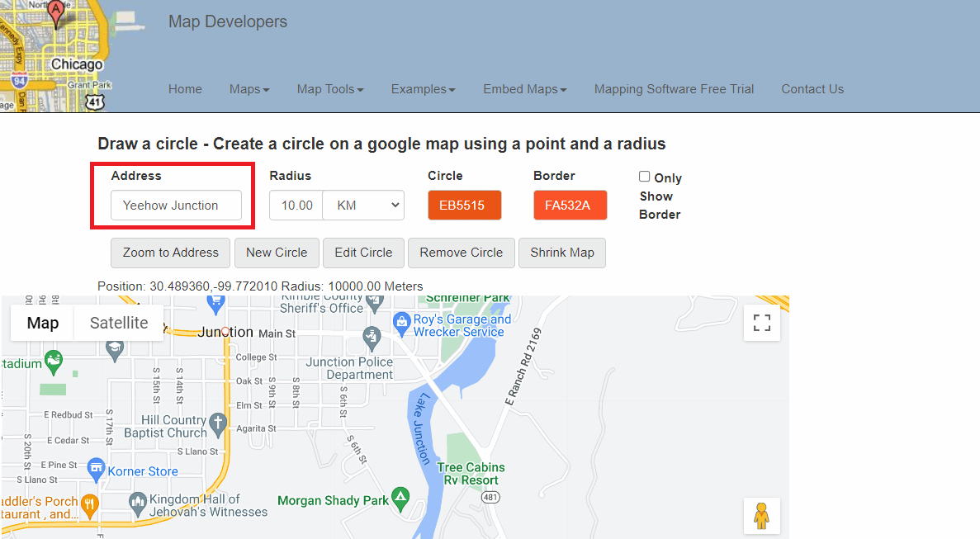Click the Edit Circle button
The width and height of the screenshot is (980, 539).
coord(363,253)
